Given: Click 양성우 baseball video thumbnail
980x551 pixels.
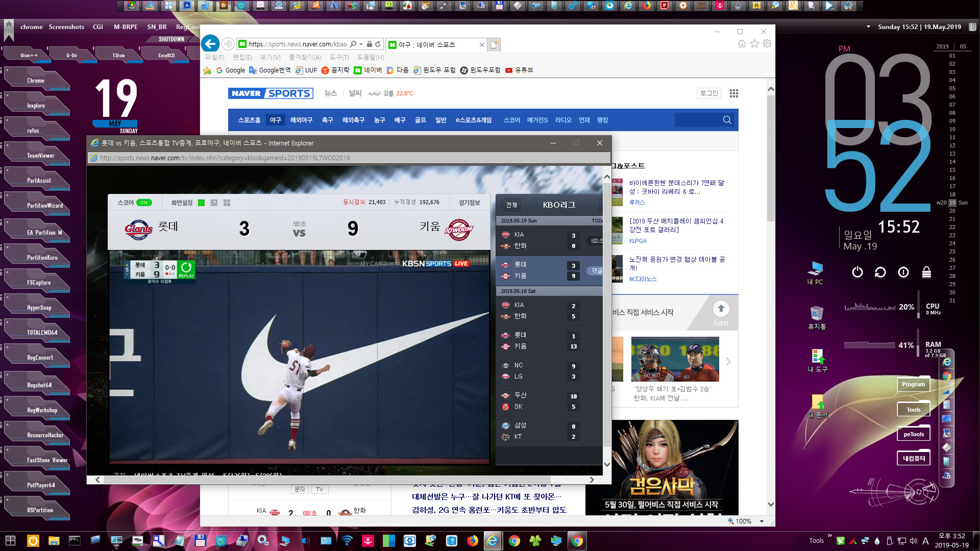Looking at the screenshot, I should pyautogui.click(x=675, y=359).
